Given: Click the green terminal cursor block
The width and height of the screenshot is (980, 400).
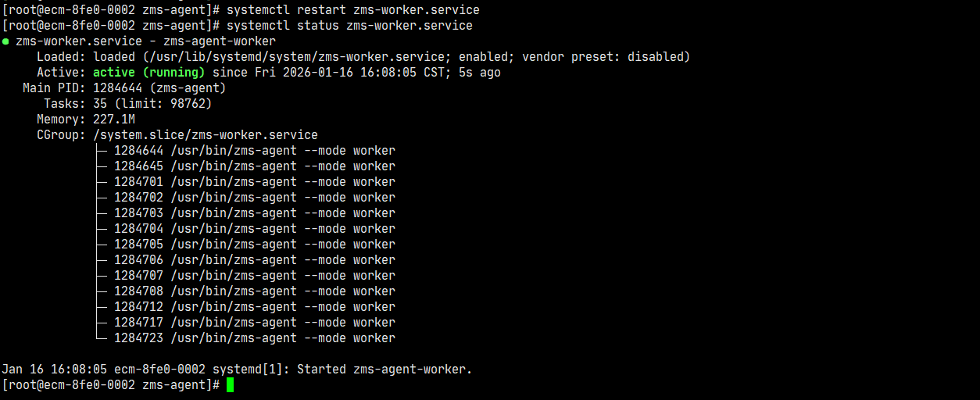Looking at the screenshot, I should point(230,385).
